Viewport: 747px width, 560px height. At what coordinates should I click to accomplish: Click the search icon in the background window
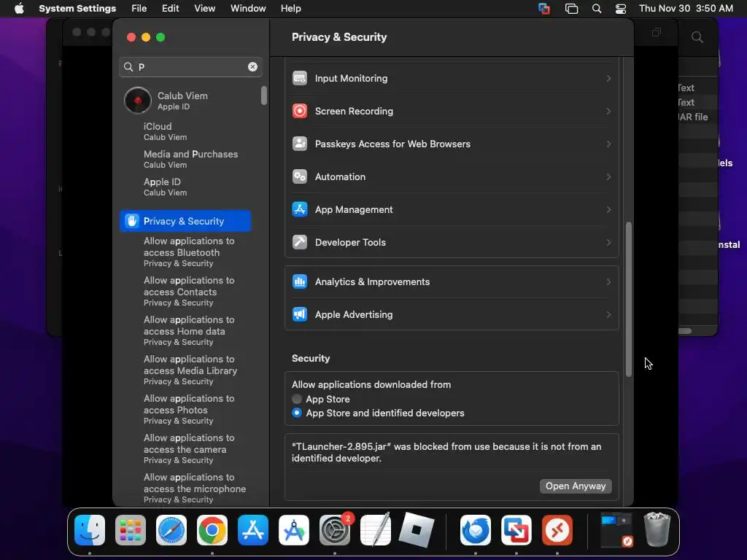point(697,37)
